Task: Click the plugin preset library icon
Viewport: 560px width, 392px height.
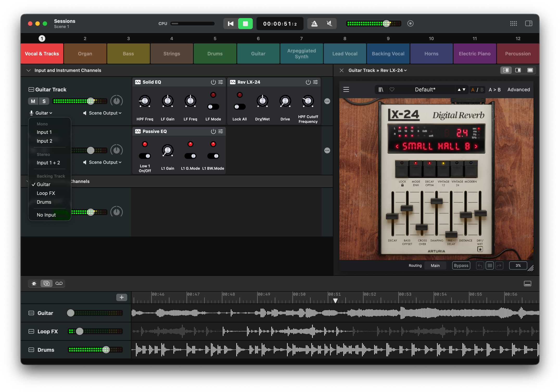Action: click(x=381, y=90)
